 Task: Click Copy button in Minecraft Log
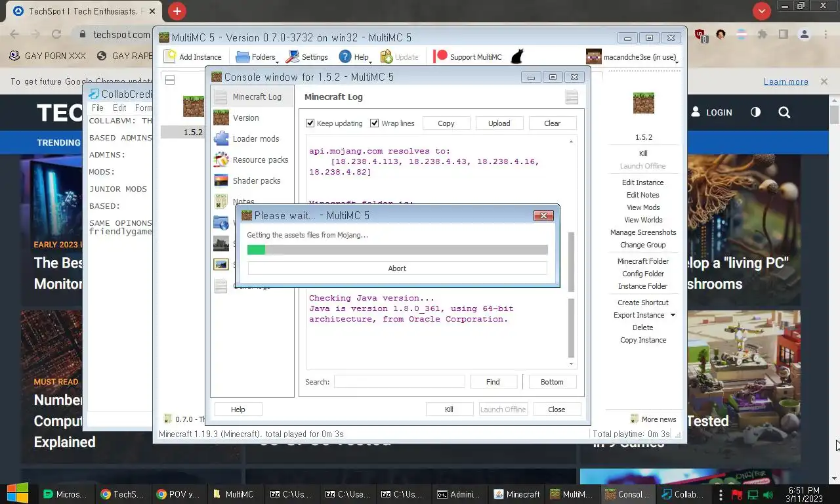[446, 123]
